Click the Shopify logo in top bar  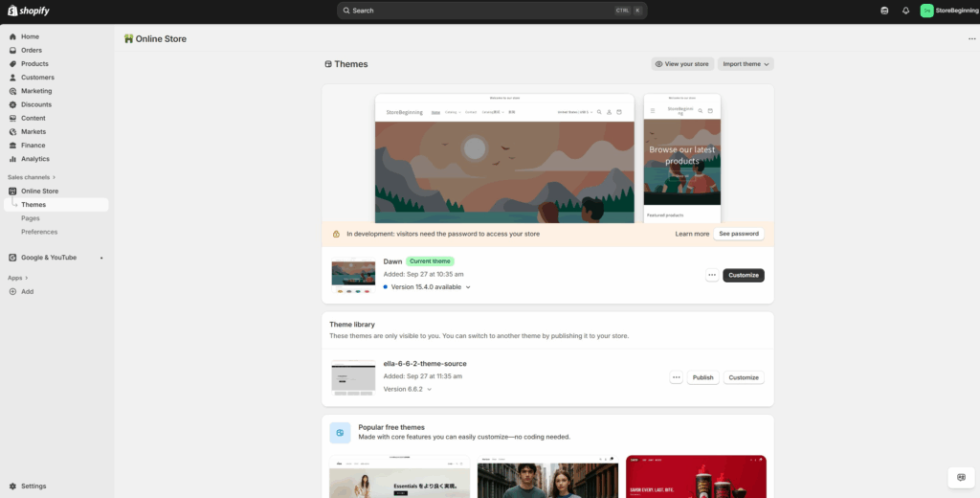[x=31, y=11]
